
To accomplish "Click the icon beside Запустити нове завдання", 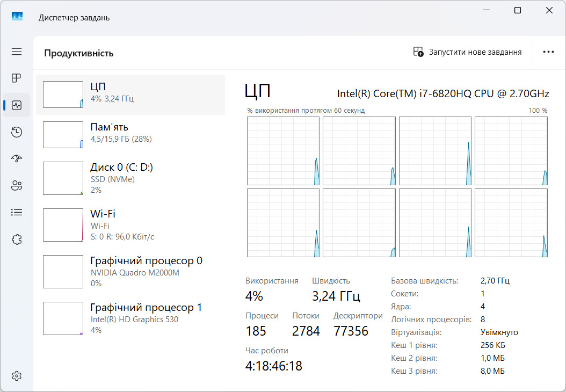I will 418,52.
